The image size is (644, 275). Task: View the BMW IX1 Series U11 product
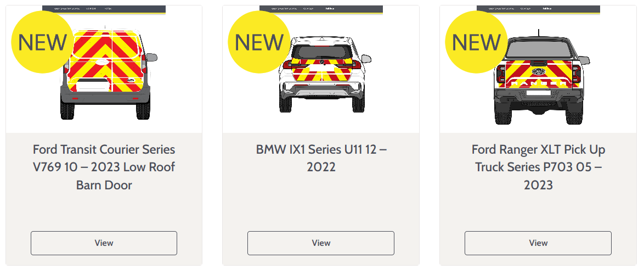pos(321,243)
